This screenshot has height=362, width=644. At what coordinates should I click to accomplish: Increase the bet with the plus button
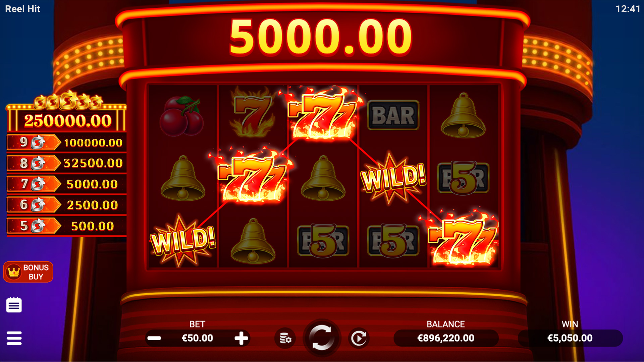[x=241, y=338]
